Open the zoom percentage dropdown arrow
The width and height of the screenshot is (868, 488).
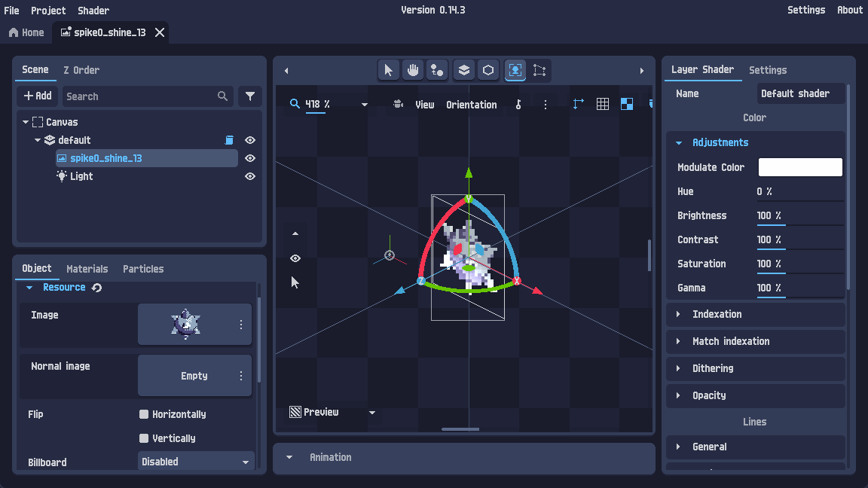pos(364,105)
